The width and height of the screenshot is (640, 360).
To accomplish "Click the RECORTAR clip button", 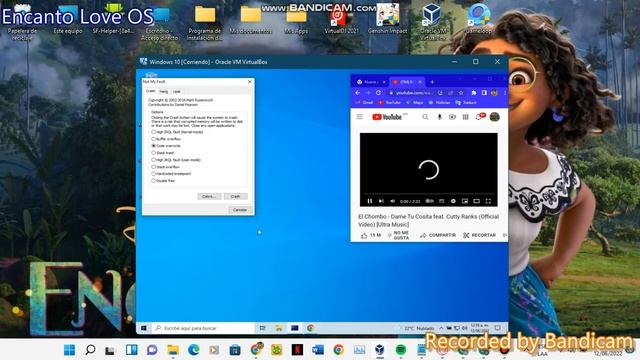I will pyautogui.click(x=479, y=236).
